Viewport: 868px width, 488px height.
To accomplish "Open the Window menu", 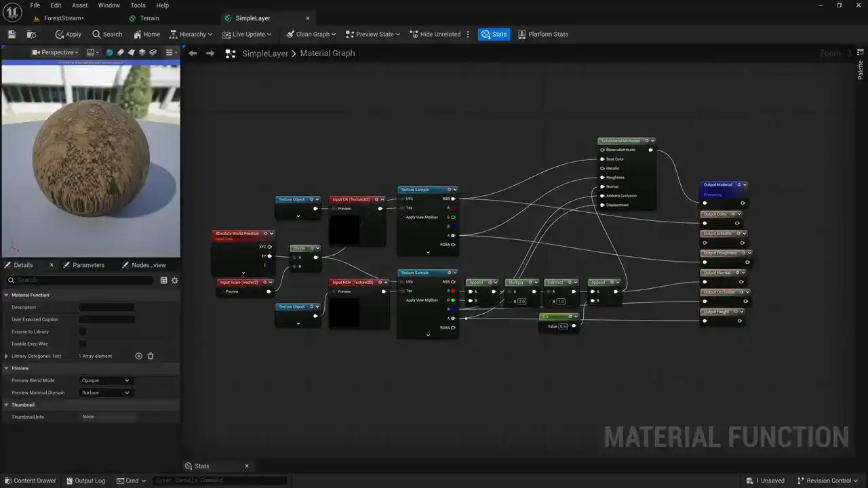I will click(108, 5).
